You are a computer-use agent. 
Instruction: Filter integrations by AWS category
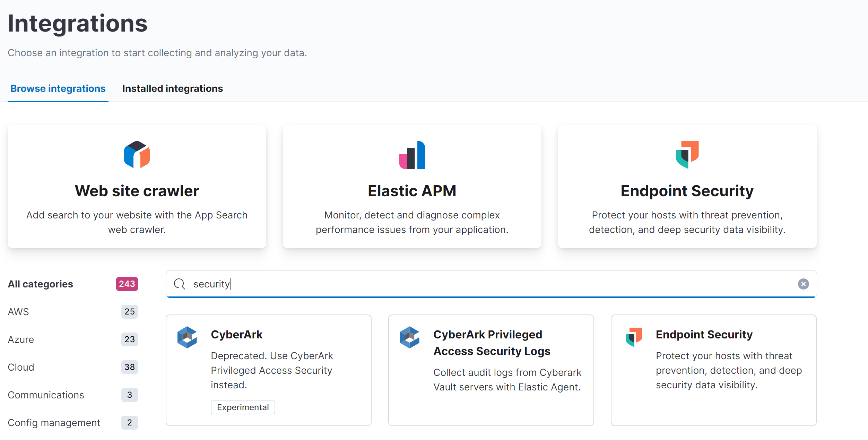tap(18, 312)
